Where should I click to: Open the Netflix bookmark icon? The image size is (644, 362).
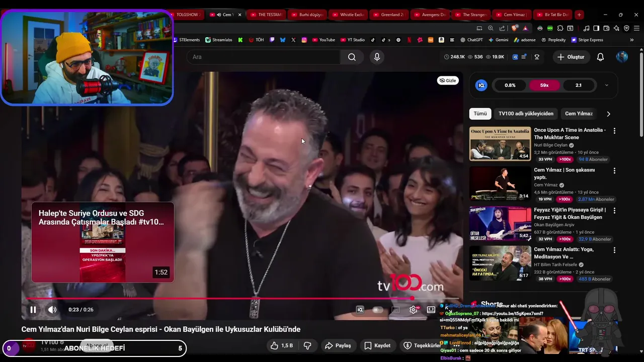pos(409,40)
